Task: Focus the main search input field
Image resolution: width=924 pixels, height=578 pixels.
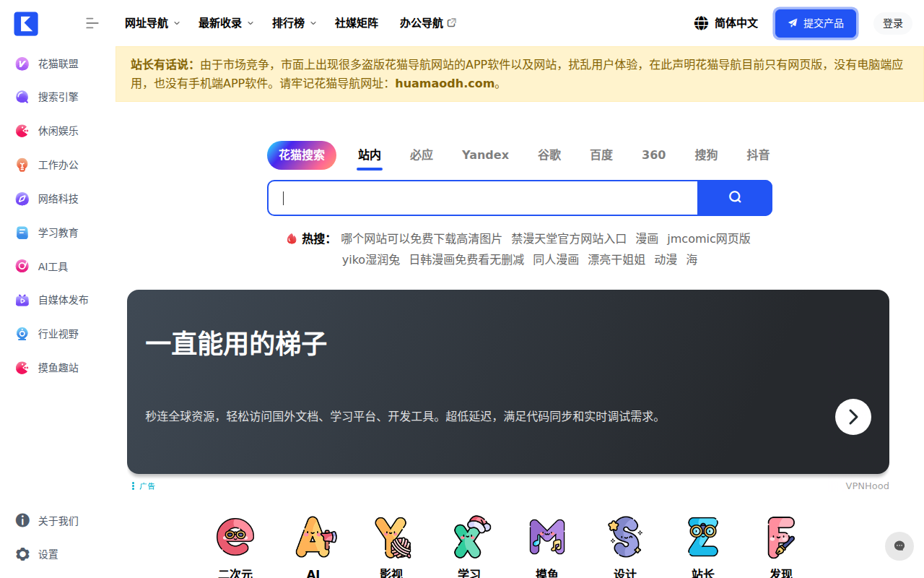Action: (x=483, y=198)
